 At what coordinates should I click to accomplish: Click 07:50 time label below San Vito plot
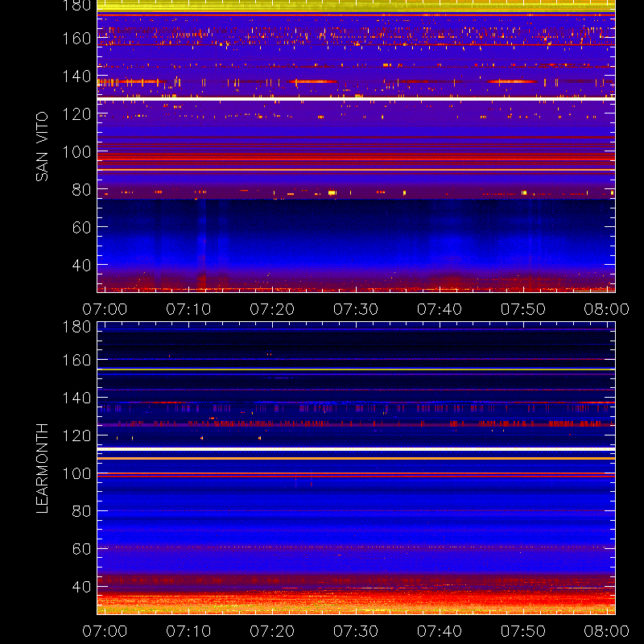[x=522, y=309]
